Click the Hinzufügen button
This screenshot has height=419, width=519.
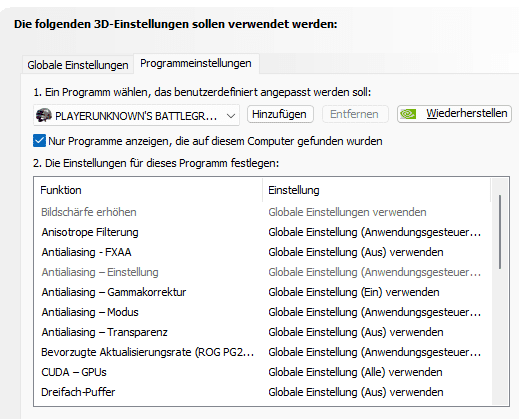[280, 114]
